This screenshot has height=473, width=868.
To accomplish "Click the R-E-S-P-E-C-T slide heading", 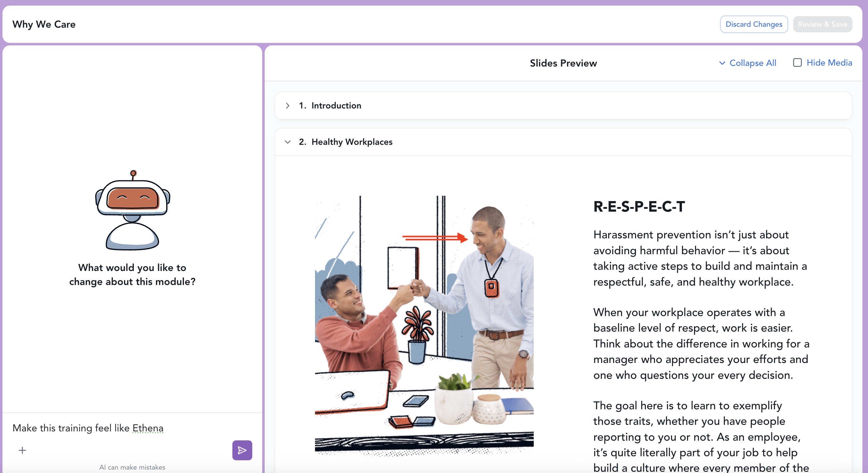I will [639, 206].
